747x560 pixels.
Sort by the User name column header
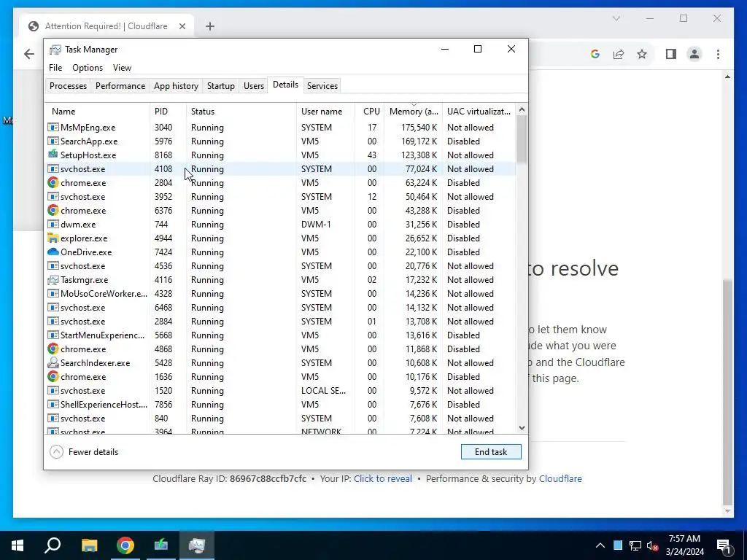point(326,111)
